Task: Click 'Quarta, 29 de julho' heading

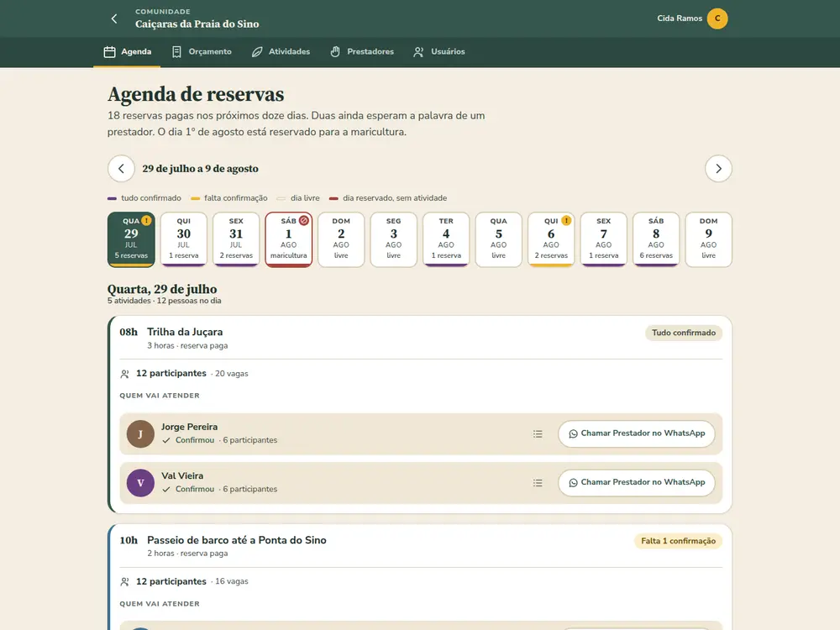Action: coord(162,289)
